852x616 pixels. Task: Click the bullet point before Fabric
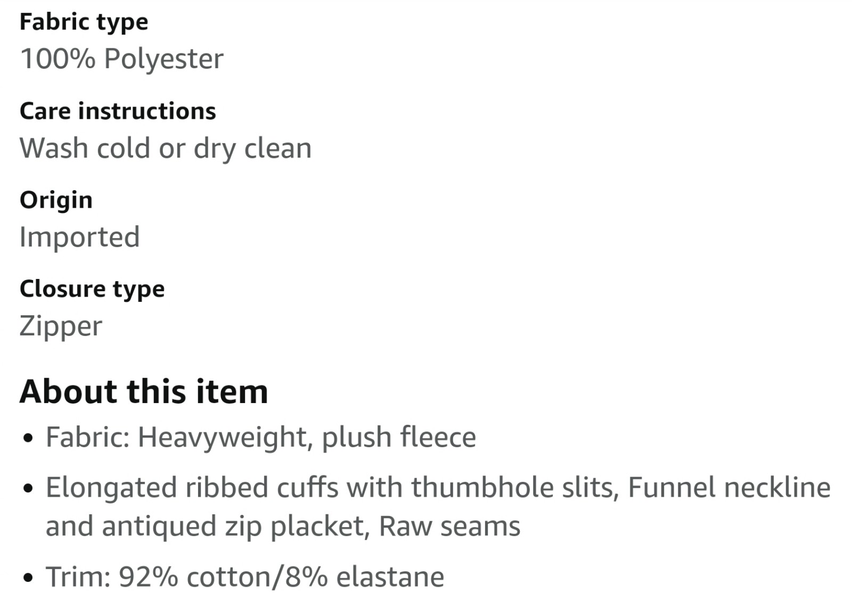point(29,439)
